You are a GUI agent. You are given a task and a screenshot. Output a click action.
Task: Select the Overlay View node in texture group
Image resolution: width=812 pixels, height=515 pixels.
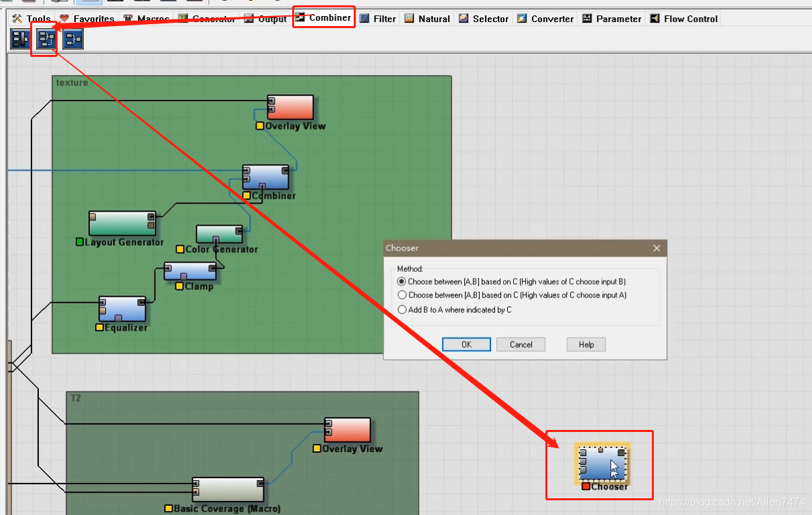290,107
